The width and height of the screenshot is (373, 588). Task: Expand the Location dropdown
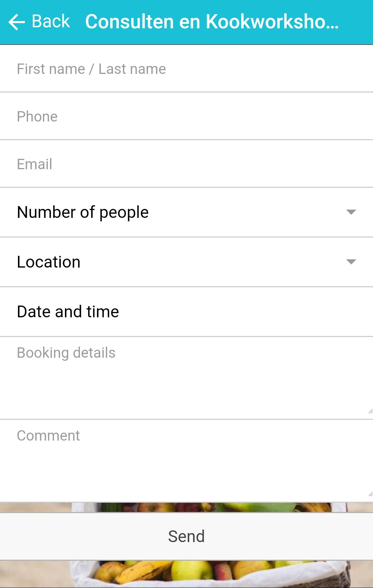(x=173, y=262)
